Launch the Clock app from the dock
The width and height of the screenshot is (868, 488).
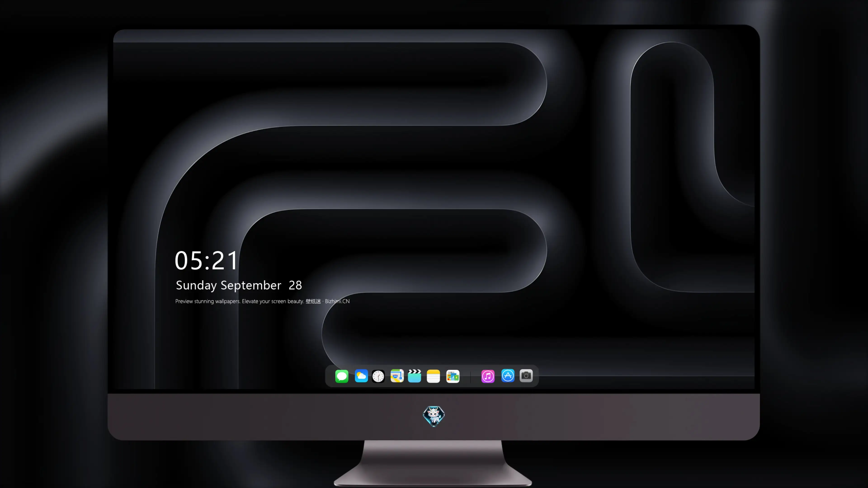pyautogui.click(x=378, y=376)
